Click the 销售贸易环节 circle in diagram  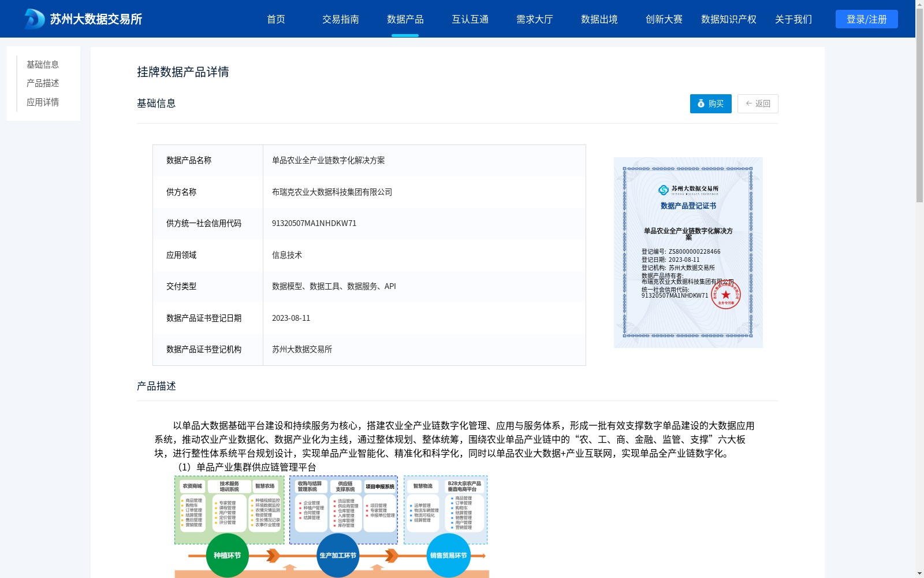click(448, 555)
